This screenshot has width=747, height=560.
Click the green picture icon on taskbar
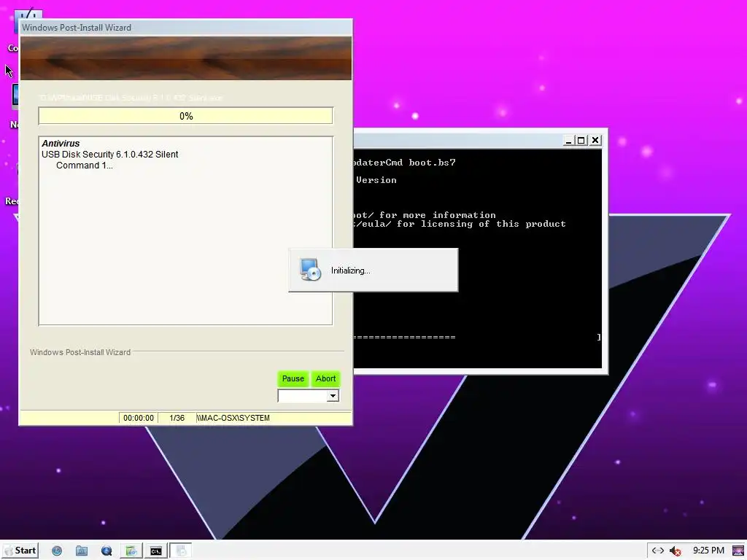click(131, 551)
